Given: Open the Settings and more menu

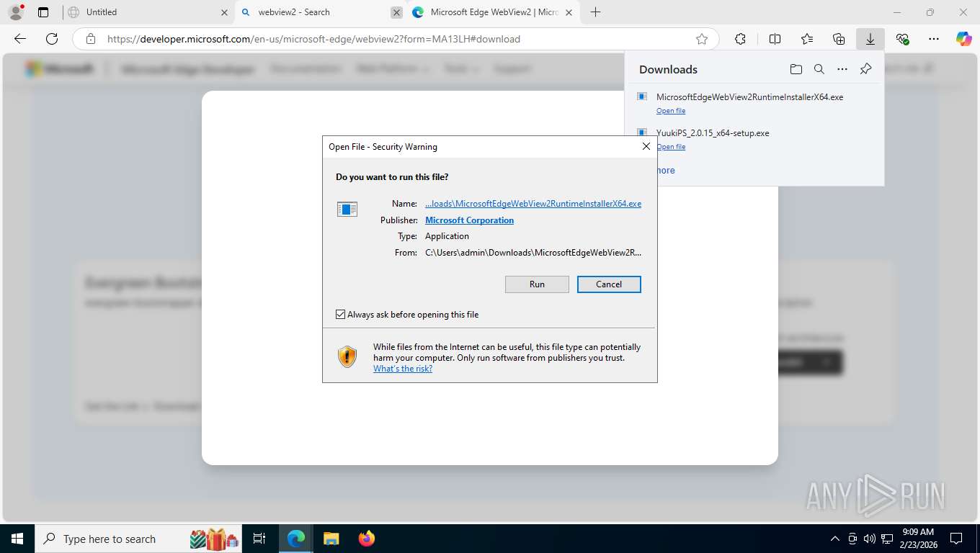Looking at the screenshot, I should (934, 39).
